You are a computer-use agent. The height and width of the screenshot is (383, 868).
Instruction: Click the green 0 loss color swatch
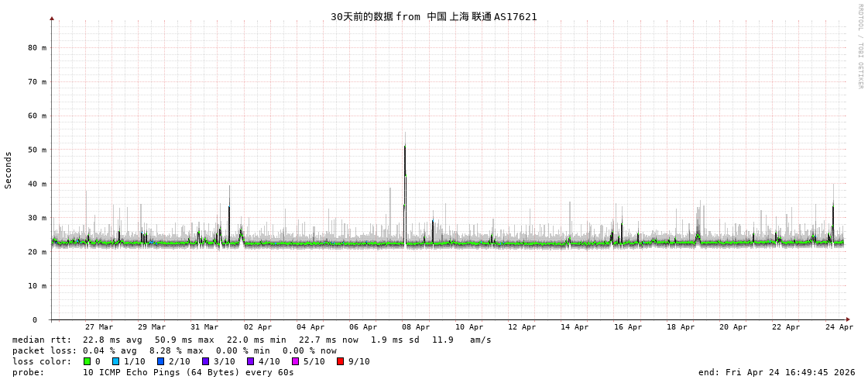(87, 361)
